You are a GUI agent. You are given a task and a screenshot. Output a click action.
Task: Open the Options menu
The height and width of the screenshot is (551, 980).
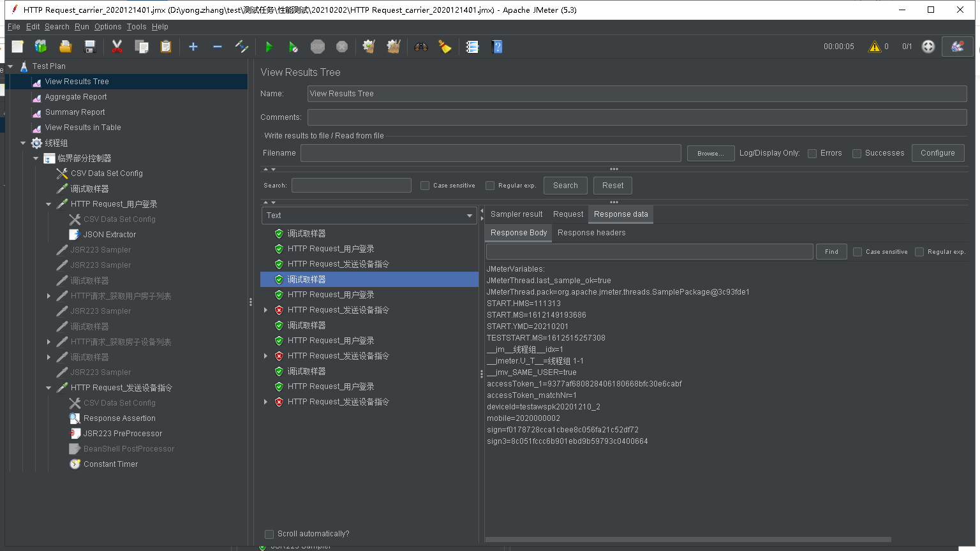(x=107, y=27)
